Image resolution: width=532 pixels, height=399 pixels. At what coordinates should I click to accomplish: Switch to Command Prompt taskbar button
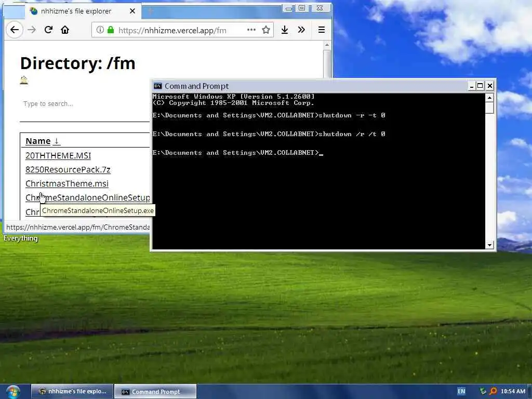155,391
